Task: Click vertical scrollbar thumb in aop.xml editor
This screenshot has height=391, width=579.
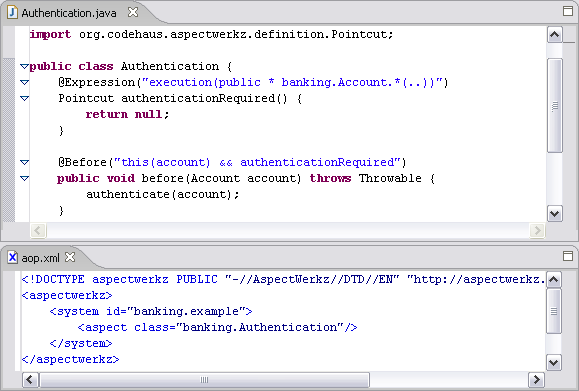Action: point(554,311)
